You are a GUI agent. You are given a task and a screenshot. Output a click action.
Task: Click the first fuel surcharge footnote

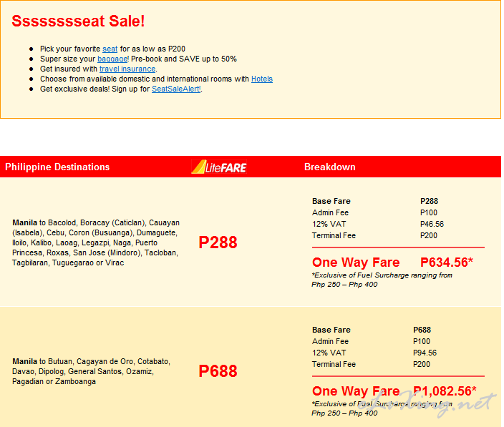pos(382,280)
